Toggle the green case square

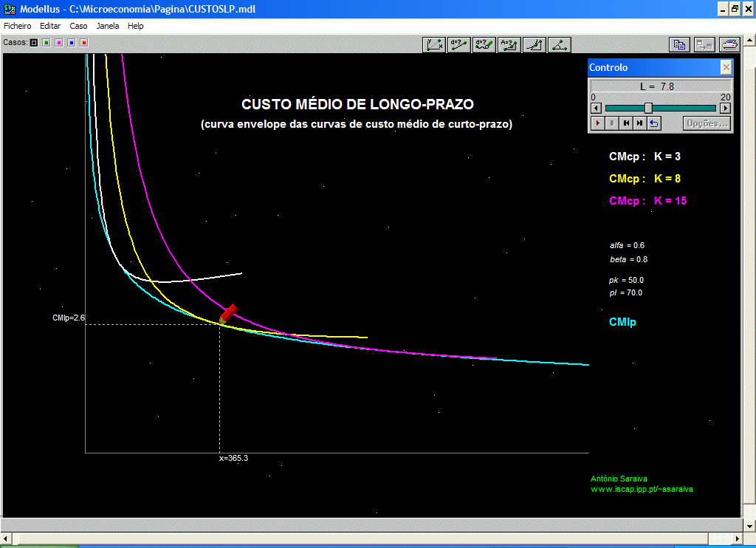[x=47, y=43]
